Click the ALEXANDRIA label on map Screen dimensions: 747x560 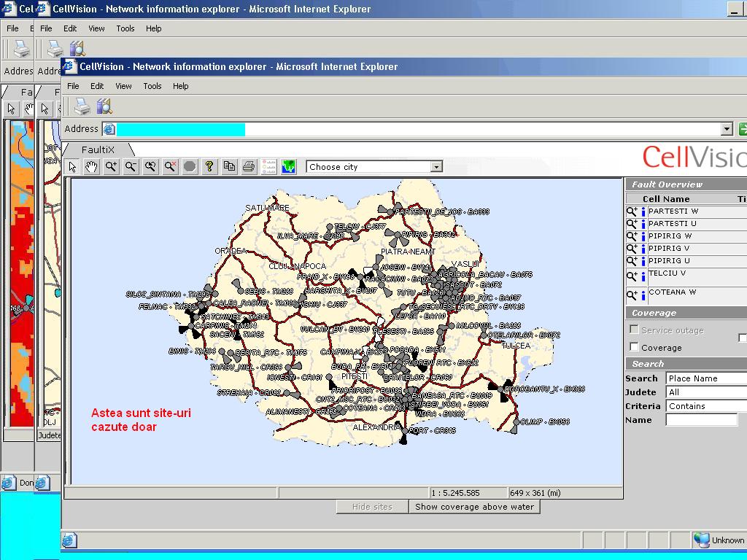[378, 427]
